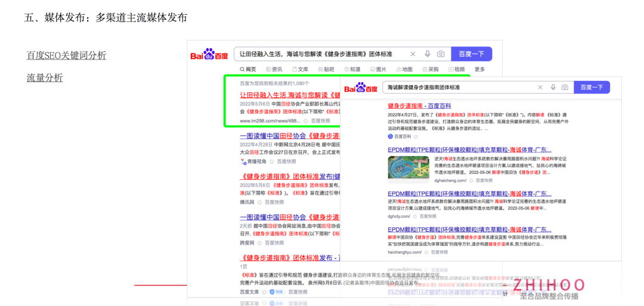Switch to the 资讯 tab
The width and height of the screenshot is (644, 306).
pyautogui.click(x=274, y=69)
